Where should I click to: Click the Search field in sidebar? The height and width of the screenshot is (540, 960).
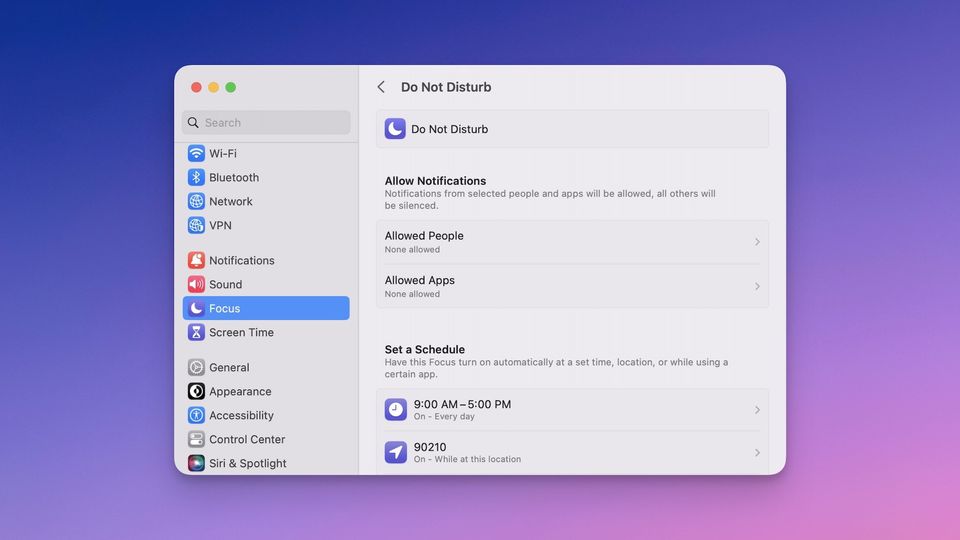266,122
